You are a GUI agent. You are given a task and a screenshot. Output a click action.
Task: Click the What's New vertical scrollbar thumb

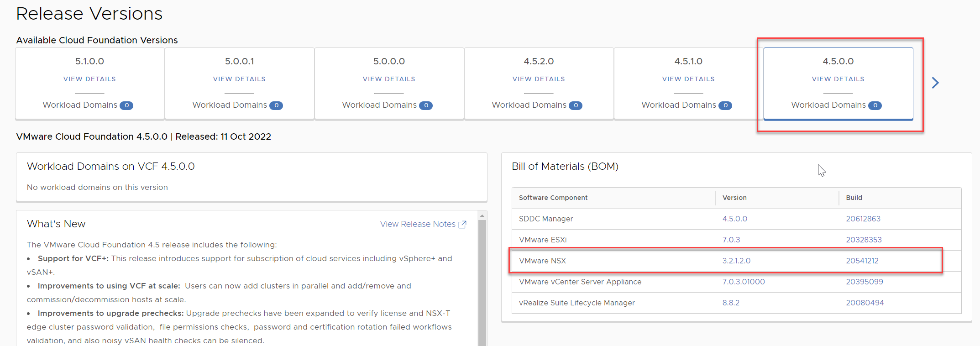[482, 283]
